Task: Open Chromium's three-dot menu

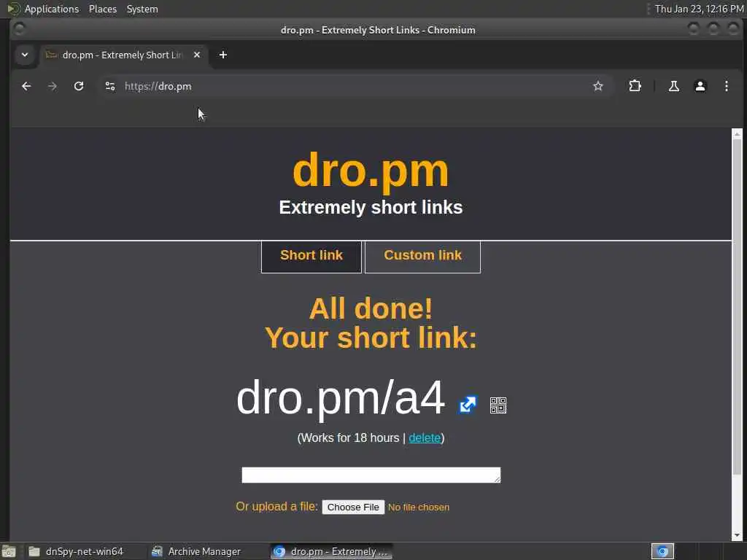Action: [x=726, y=86]
